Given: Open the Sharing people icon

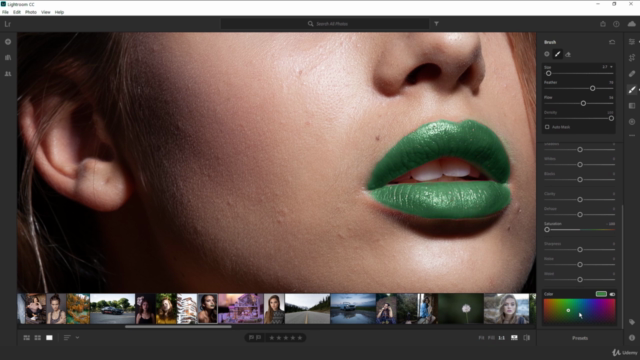Looking at the screenshot, I should coord(8,74).
